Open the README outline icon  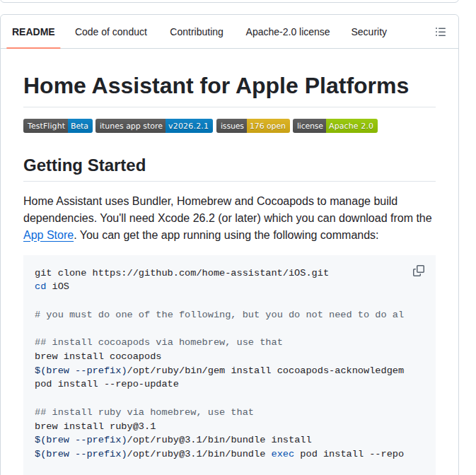pos(440,32)
